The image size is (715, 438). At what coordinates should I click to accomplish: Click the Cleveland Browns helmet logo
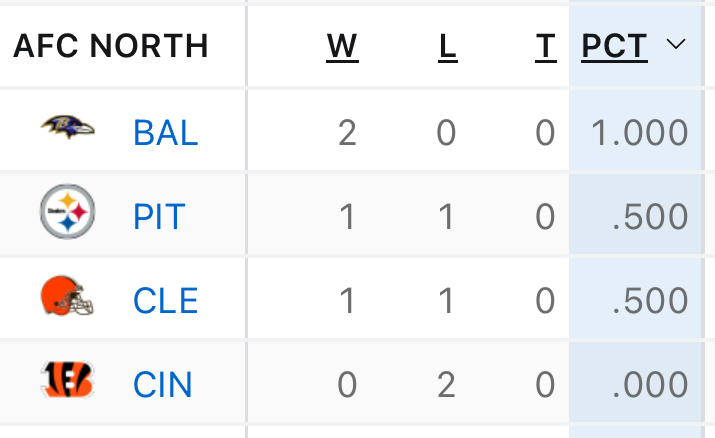click(x=67, y=295)
